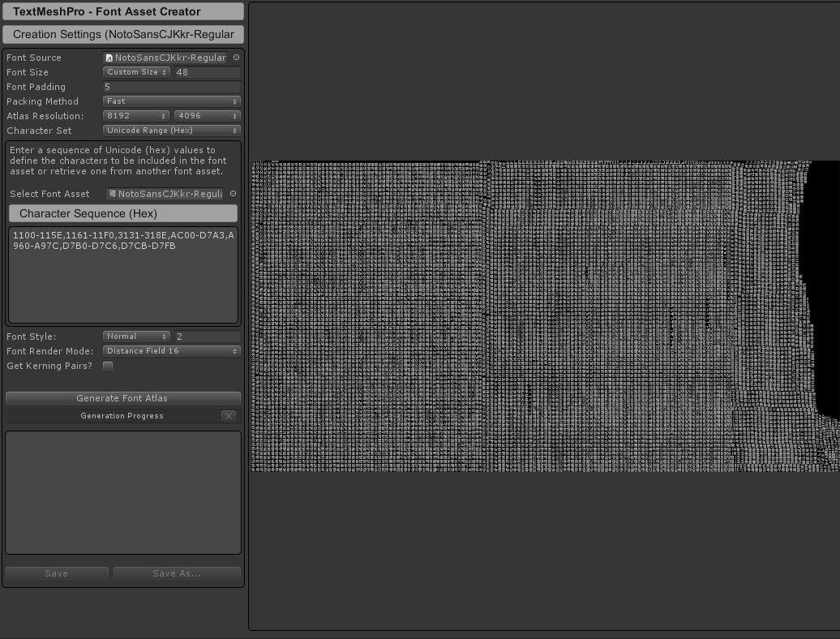Open the atlas height dropdown showing 4096
The image size is (840, 639).
click(x=207, y=116)
